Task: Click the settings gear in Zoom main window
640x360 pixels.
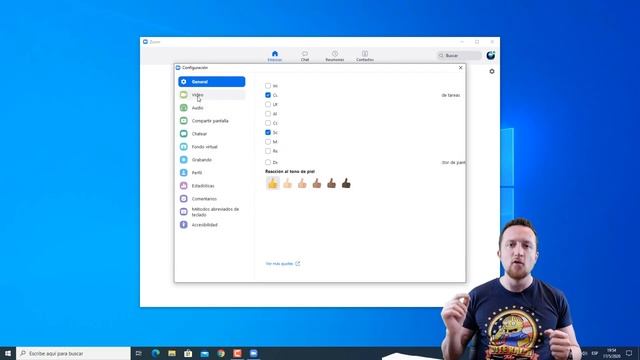Action: [492, 71]
